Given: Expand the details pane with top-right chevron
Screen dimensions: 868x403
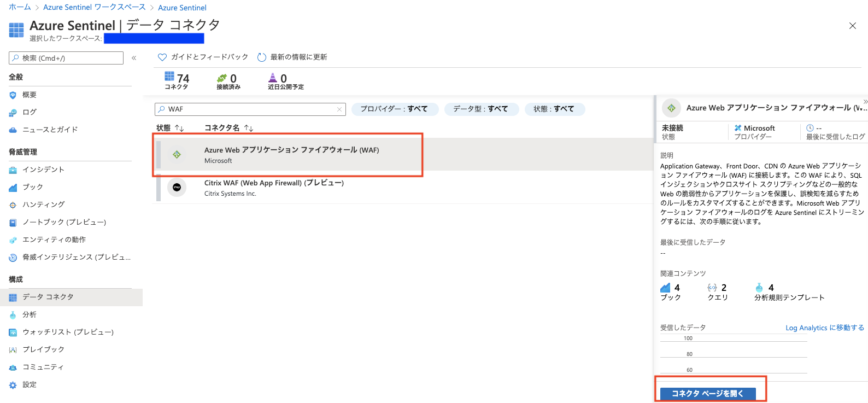Looking at the screenshot, I should click(x=865, y=102).
